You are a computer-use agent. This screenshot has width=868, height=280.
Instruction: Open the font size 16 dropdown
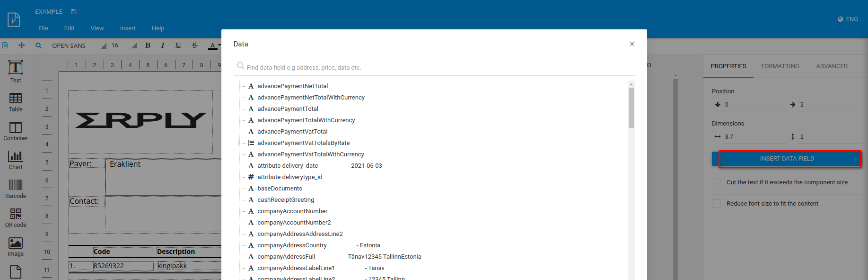[x=124, y=45]
